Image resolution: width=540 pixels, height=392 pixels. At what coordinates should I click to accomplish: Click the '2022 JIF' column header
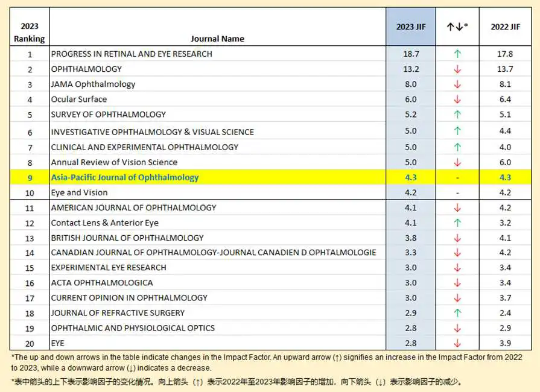point(505,27)
